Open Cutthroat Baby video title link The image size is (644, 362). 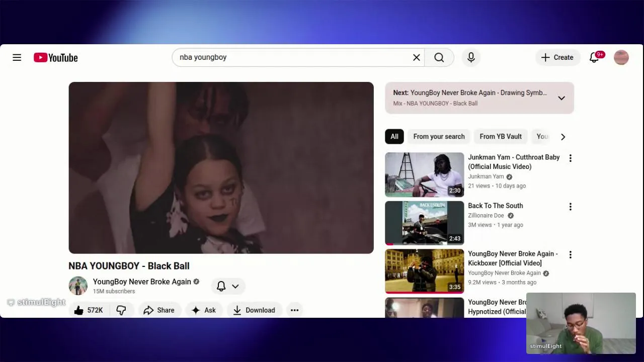(x=514, y=162)
